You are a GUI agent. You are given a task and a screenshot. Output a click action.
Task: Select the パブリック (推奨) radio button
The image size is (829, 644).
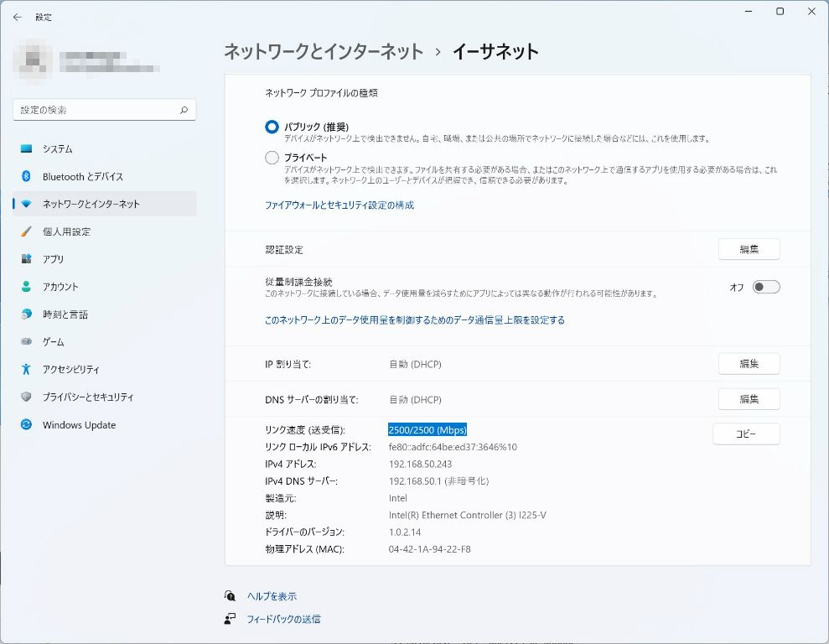coord(272,127)
